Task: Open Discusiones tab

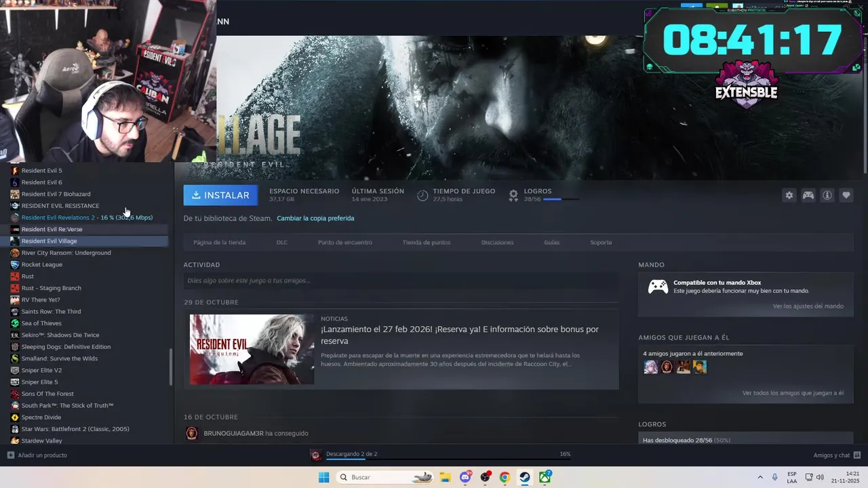Action: [497, 242]
